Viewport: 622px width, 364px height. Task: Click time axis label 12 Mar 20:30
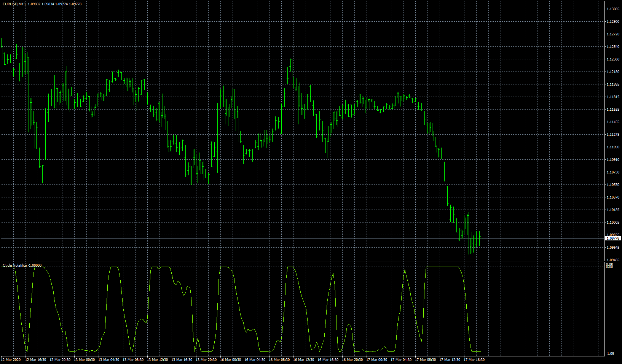coord(60,360)
